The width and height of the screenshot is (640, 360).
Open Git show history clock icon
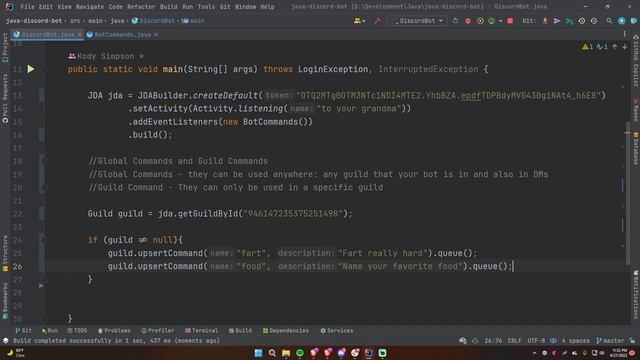(582, 21)
